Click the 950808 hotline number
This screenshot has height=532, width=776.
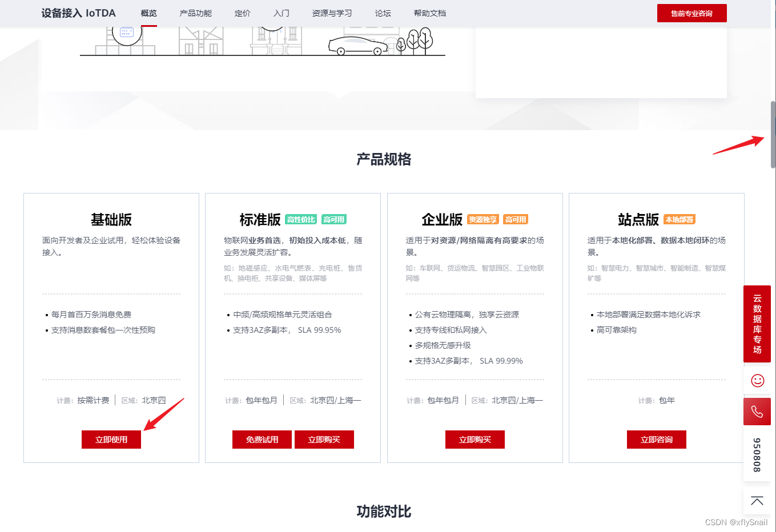[x=757, y=455]
